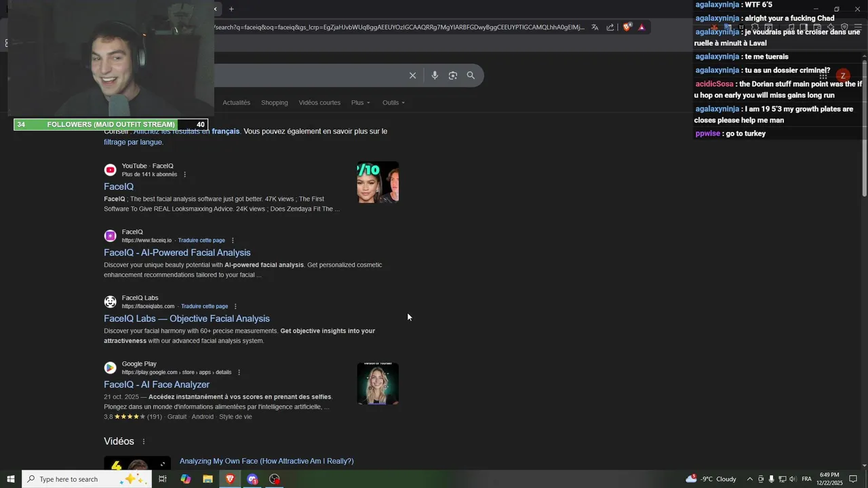Expand the Plus search filter dropdown
Viewport: 868px width, 488px height.
pyautogui.click(x=361, y=102)
